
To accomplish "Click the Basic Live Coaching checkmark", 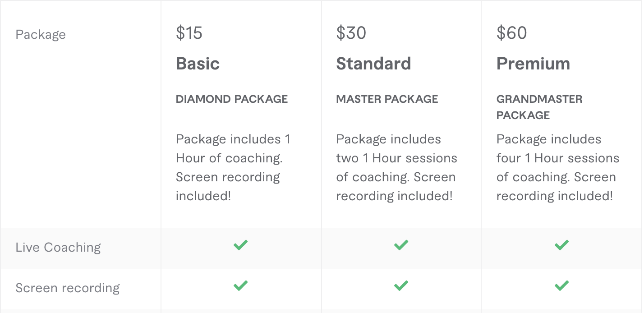I will pyautogui.click(x=240, y=245).
